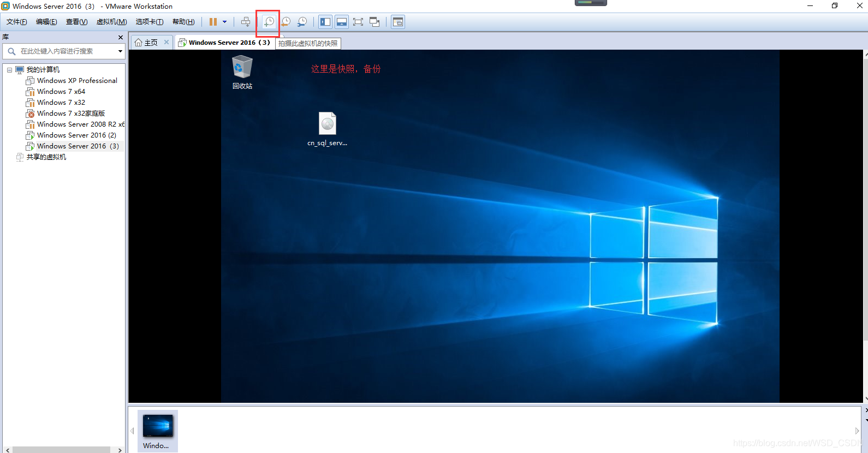Select Windows XP Professional in library

tap(77, 81)
